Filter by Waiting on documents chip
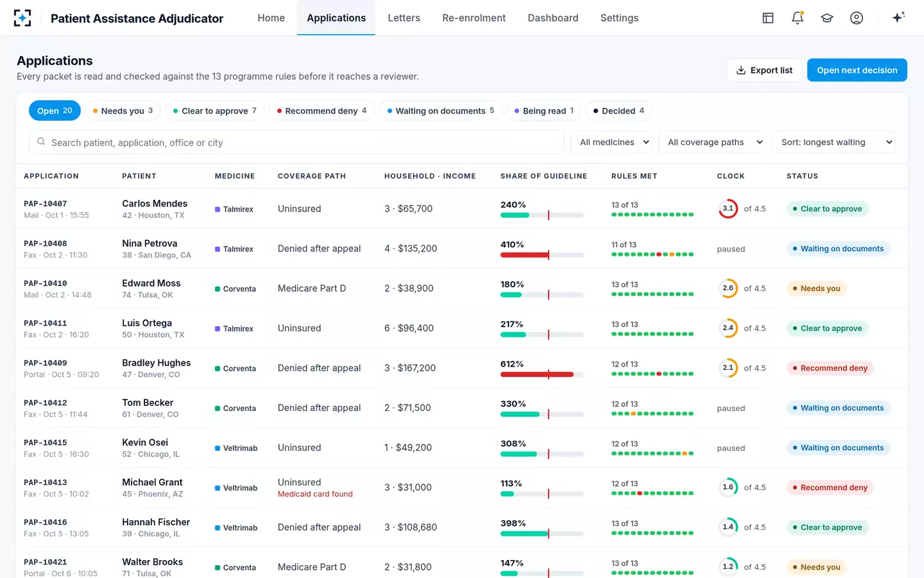924x578 pixels. click(441, 110)
